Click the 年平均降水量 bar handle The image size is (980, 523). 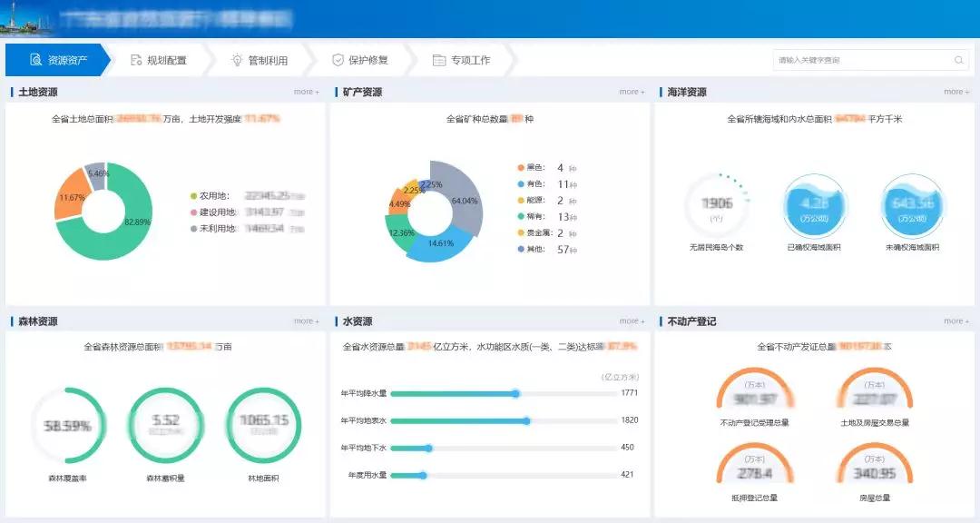click(x=515, y=393)
